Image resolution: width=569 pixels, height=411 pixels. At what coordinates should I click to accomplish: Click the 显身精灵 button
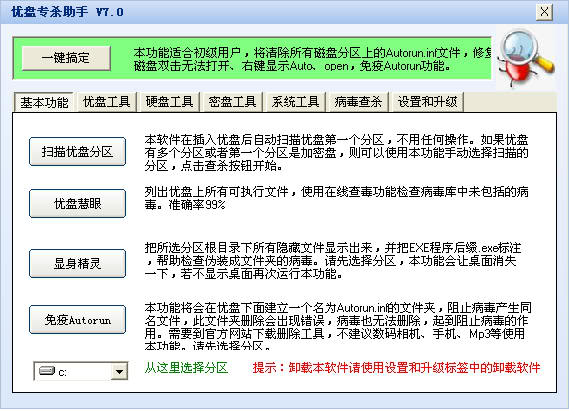[x=77, y=263]
